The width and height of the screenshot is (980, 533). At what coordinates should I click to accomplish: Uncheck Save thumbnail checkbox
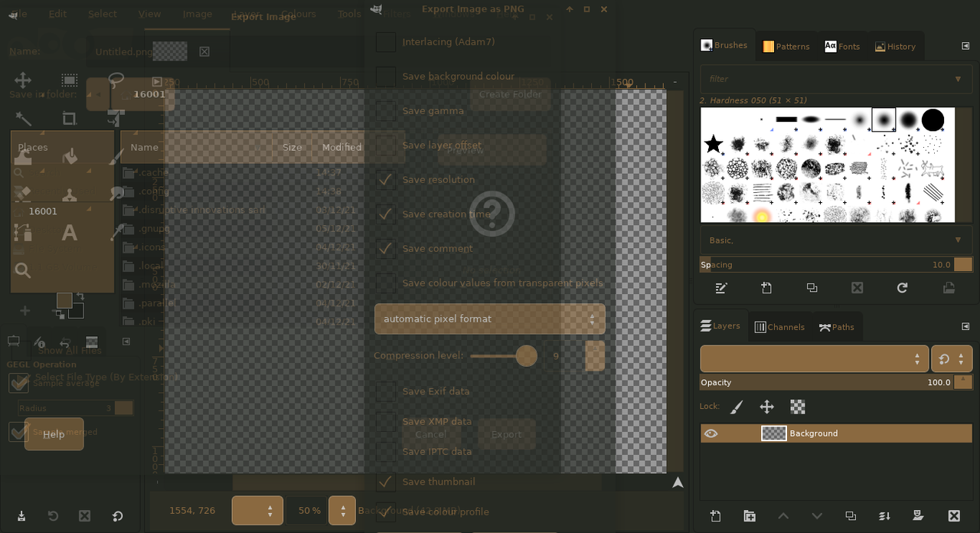click(x=386, y=482)
